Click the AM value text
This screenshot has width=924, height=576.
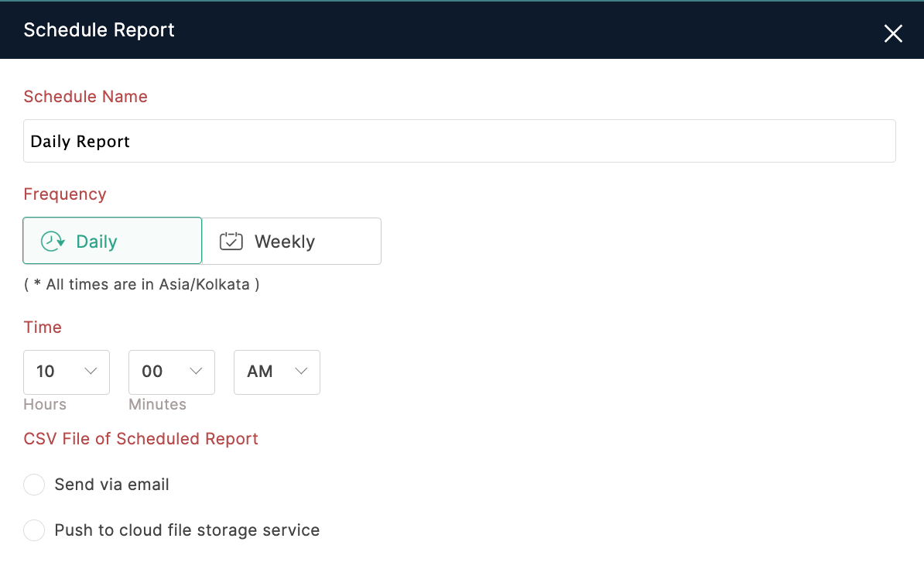[260, 372]
